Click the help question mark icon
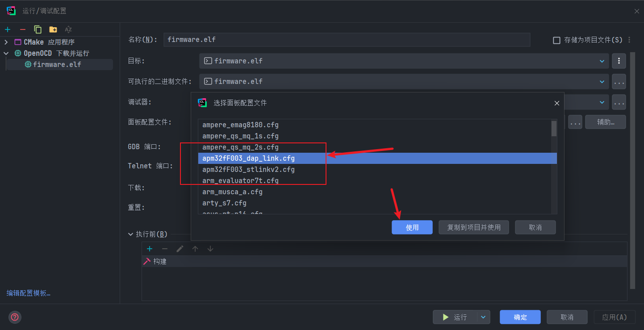The height and width of the screenshot is (330, 644). 15,317
